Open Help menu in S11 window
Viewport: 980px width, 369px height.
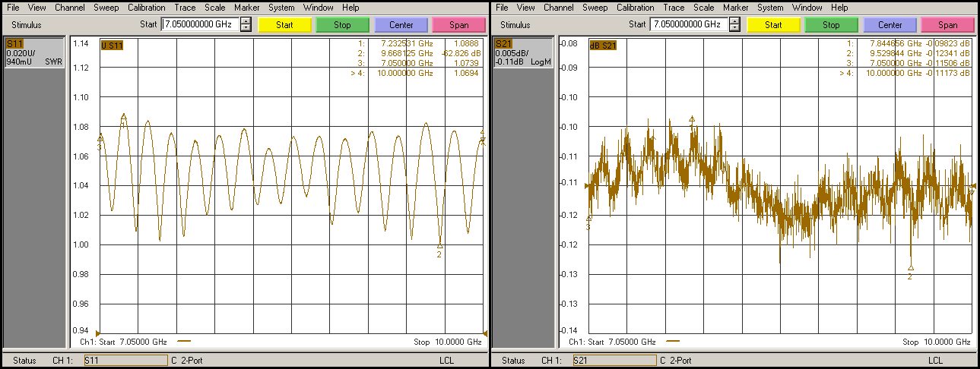click(350, 8)
